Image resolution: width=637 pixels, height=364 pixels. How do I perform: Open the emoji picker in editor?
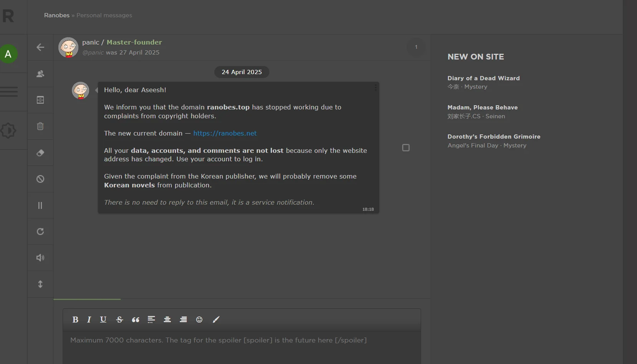(199, 319)
